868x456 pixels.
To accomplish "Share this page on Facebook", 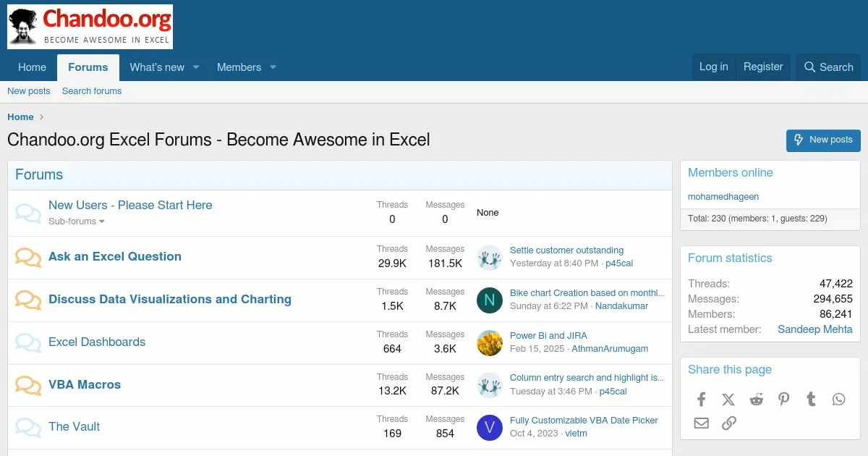I will click(701, 400).
